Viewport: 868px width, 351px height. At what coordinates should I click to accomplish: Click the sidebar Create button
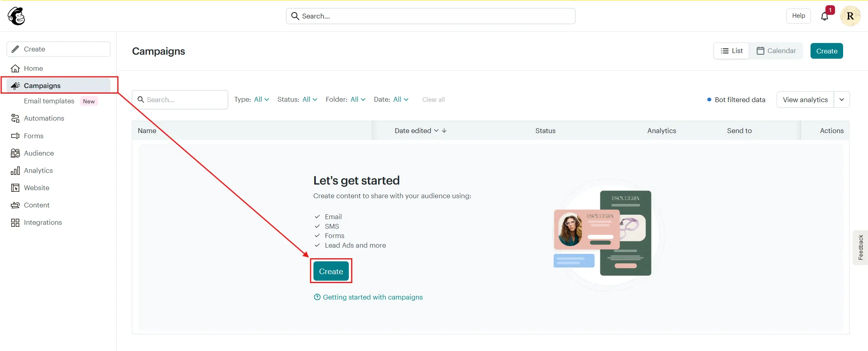[x=58, y=49]
